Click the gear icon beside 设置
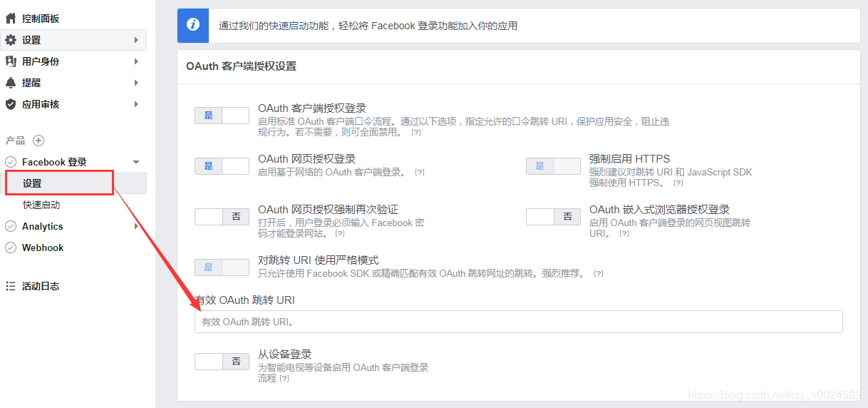 [11, 40]
